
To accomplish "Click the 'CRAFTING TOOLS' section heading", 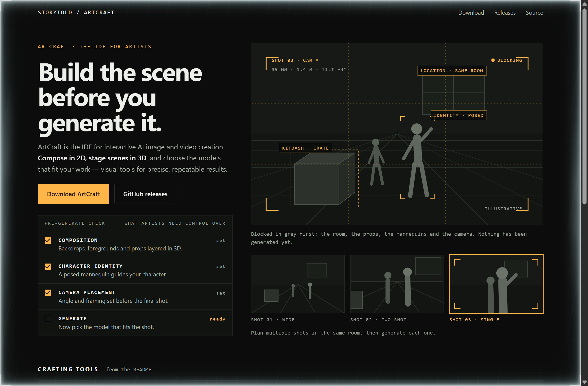I will [x=68, y=369].
